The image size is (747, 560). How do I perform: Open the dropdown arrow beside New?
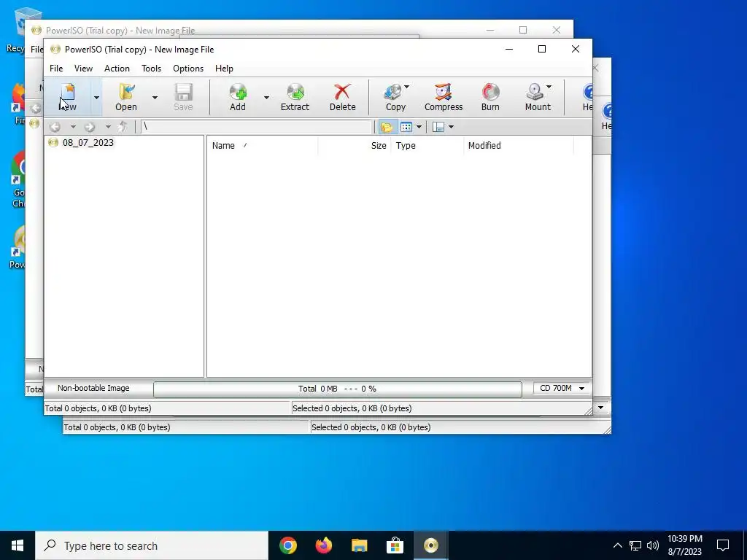tap(96, 97)
